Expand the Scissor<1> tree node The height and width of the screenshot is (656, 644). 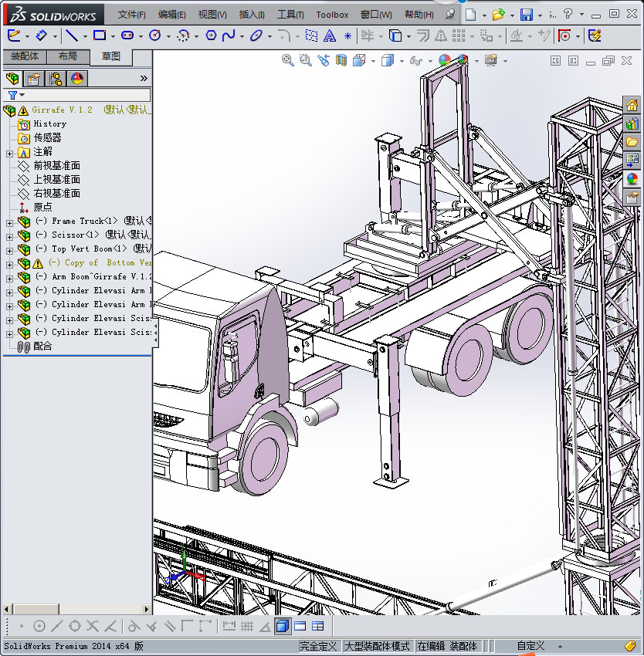point(9,235)
